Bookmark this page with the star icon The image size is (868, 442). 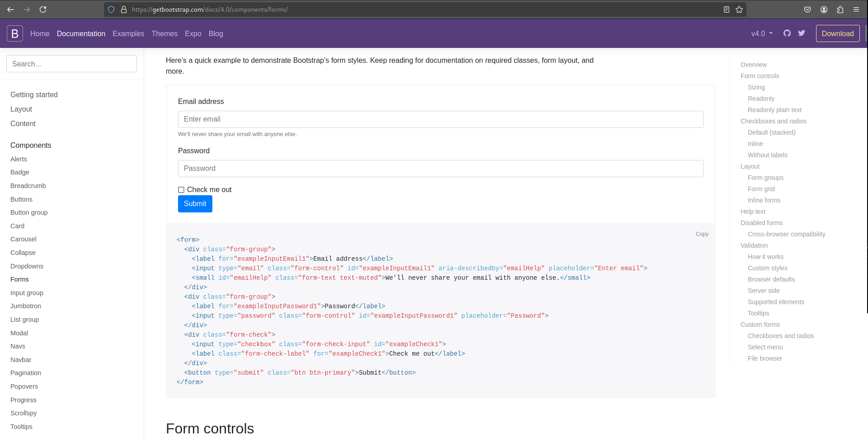(x=739, y=9)
